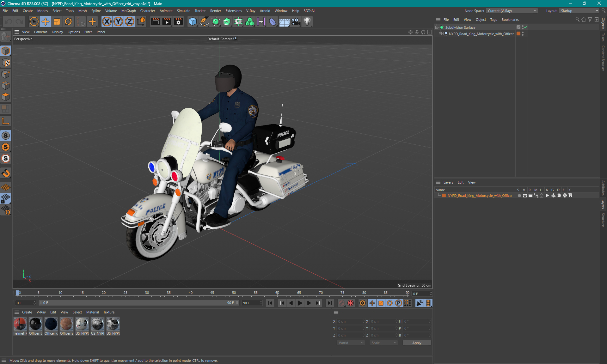Image resolution: width=607 pixels, height=364 pixels.
Task: Click Render View clapperboard icon
Action: click(155, 21)
